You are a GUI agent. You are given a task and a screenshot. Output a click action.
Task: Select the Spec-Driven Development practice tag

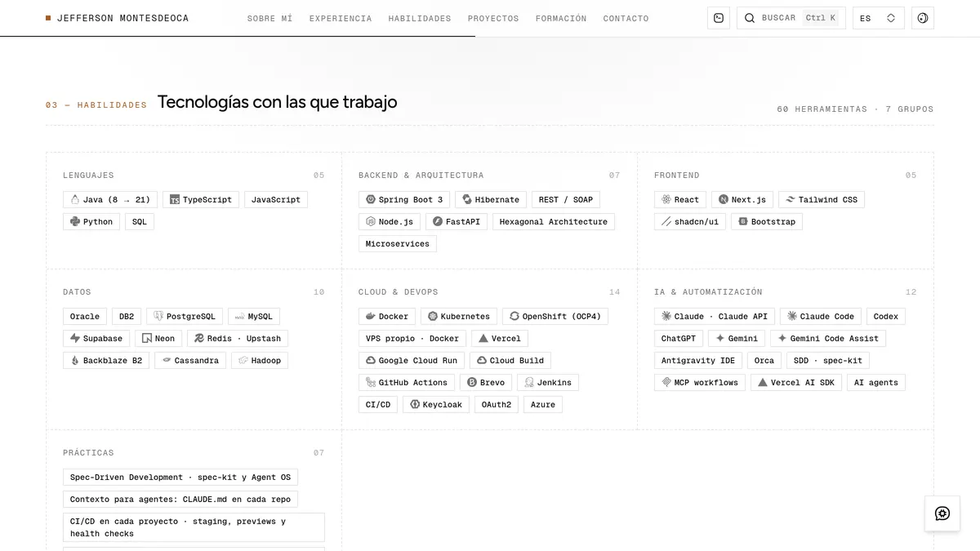click(180, 477)
